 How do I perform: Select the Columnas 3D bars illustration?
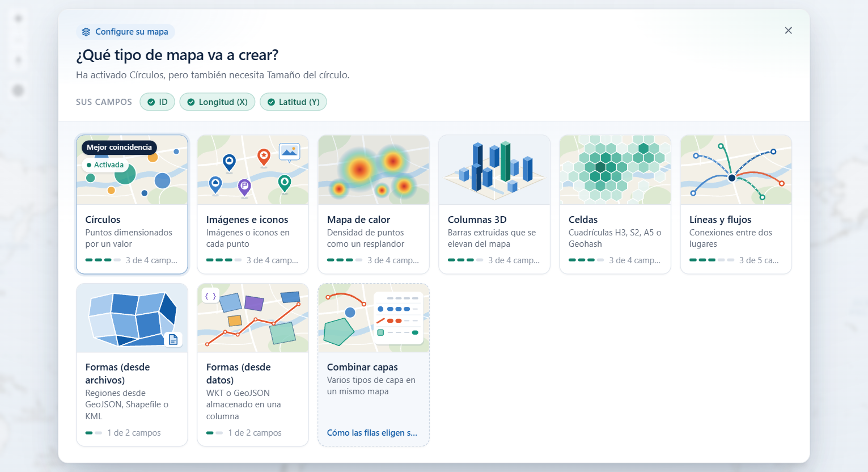pos(494,170)
